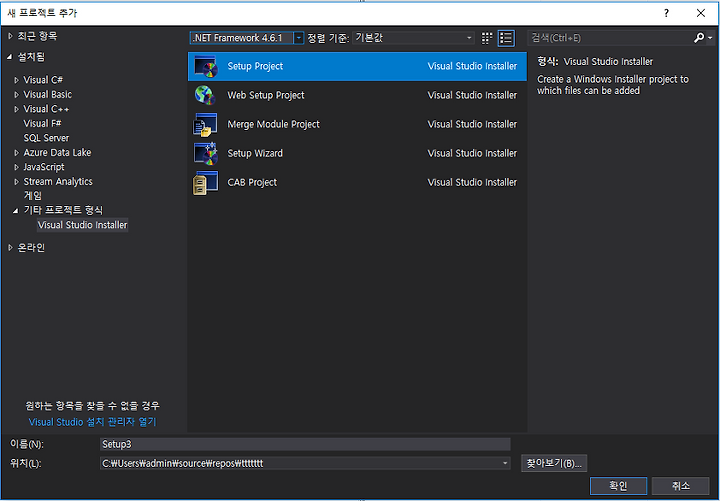This screenshot has height=501, width=720.
Task: Click the 찾아보기(B)... browse button
Action: pos(554,463)
